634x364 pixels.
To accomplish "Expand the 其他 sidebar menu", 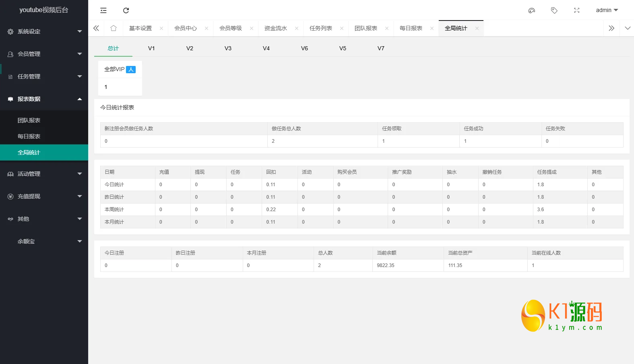I will click(44, 219).
